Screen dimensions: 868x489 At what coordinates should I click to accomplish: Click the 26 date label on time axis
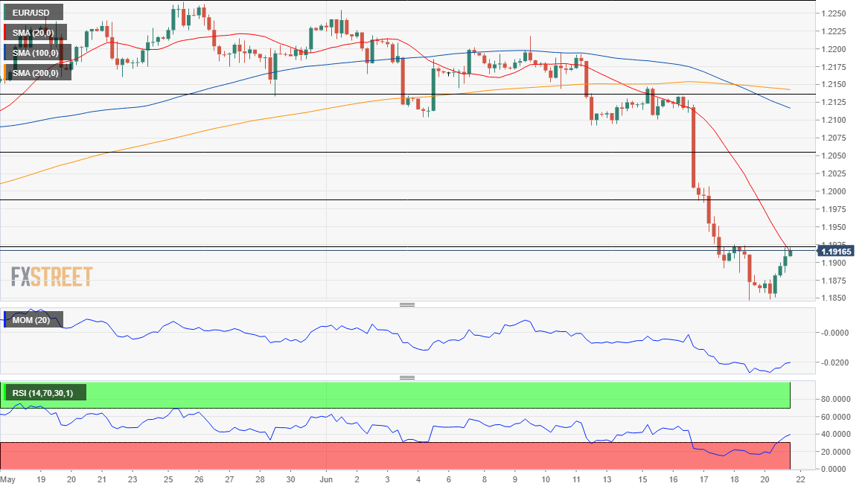tap(199, 479)
